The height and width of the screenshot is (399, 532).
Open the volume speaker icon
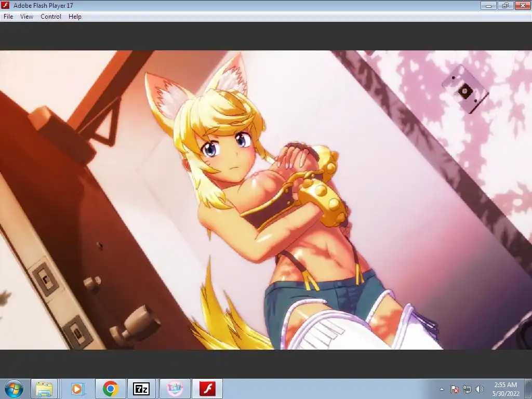click(479, 389)
